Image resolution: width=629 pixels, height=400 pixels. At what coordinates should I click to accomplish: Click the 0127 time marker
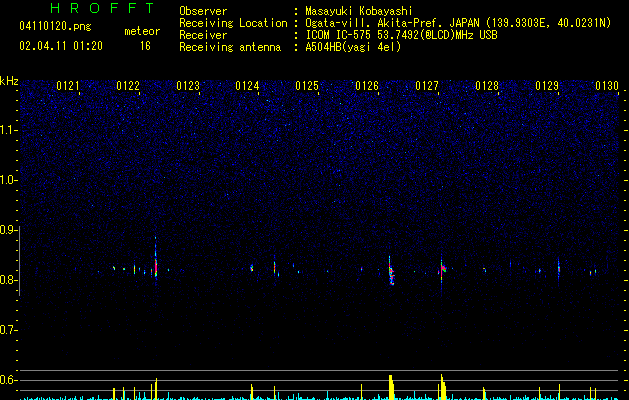[427, 86]
